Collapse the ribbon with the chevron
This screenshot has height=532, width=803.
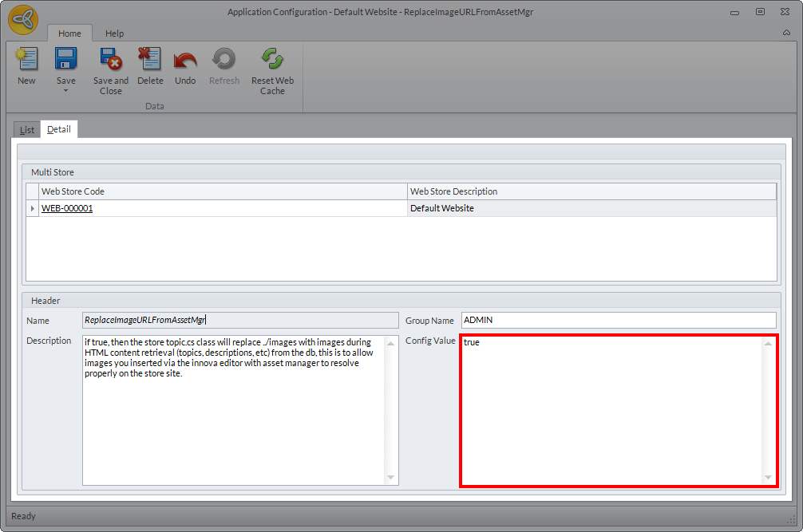pos(786,33)
